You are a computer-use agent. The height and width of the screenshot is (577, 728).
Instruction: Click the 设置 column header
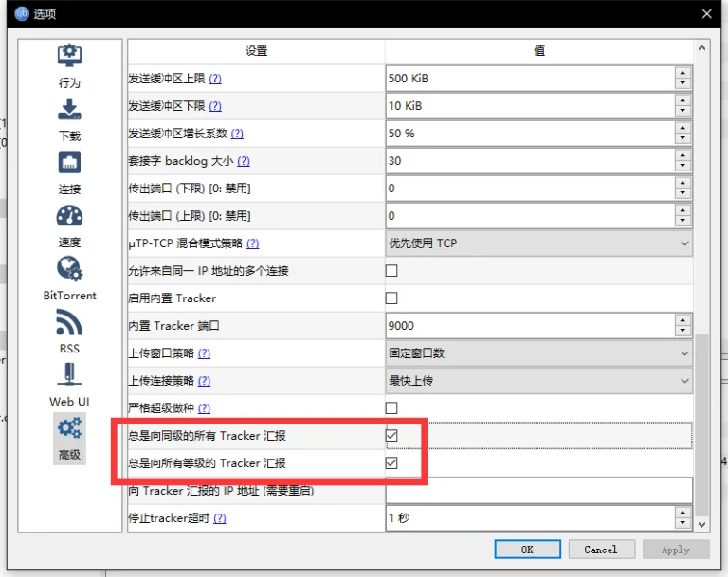256,51
